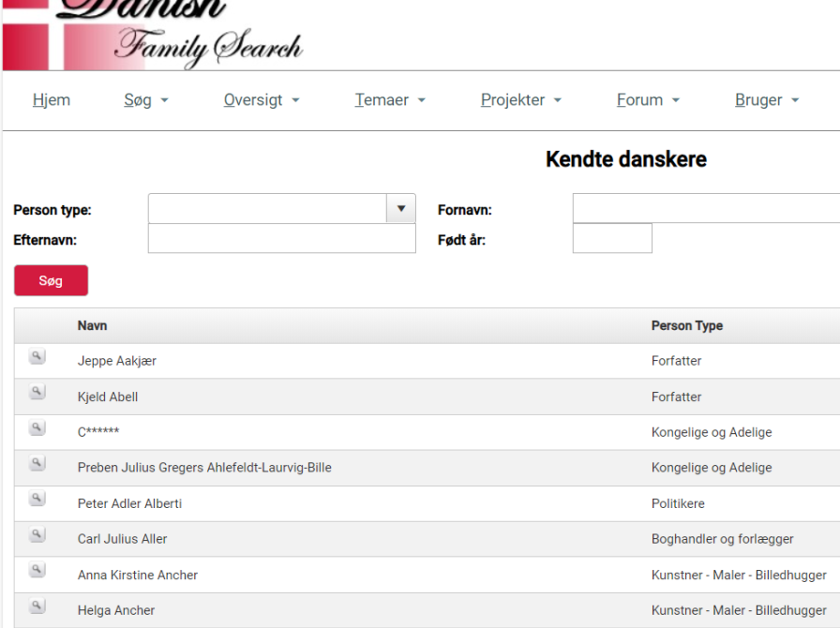Click the magnifier icon beside Jeppe Aakjær
Image resolution: width=840 pixels, height=628 pixels.
click(x=37, y=357)
